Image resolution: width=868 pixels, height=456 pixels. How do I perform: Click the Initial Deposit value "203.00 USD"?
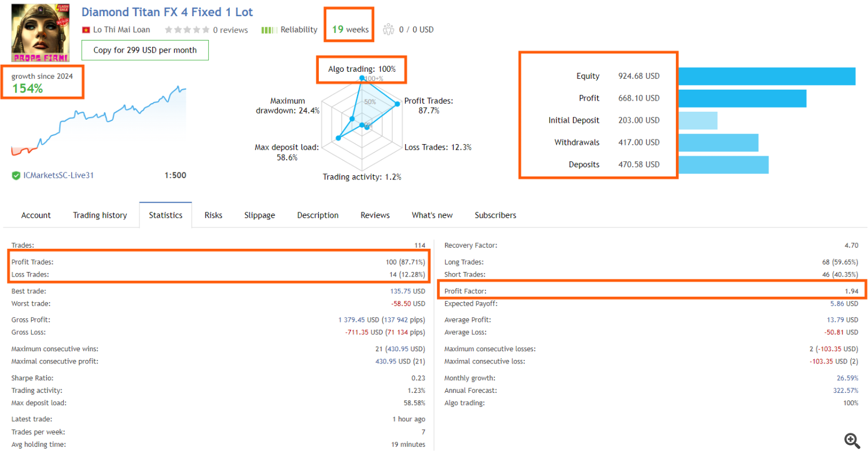(x=639, y=120)
